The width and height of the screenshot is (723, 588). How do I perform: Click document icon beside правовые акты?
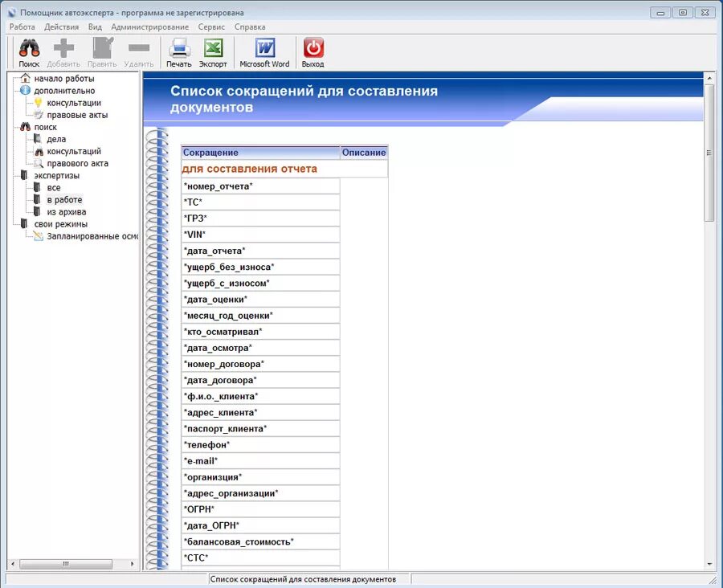tap(39, 114)
